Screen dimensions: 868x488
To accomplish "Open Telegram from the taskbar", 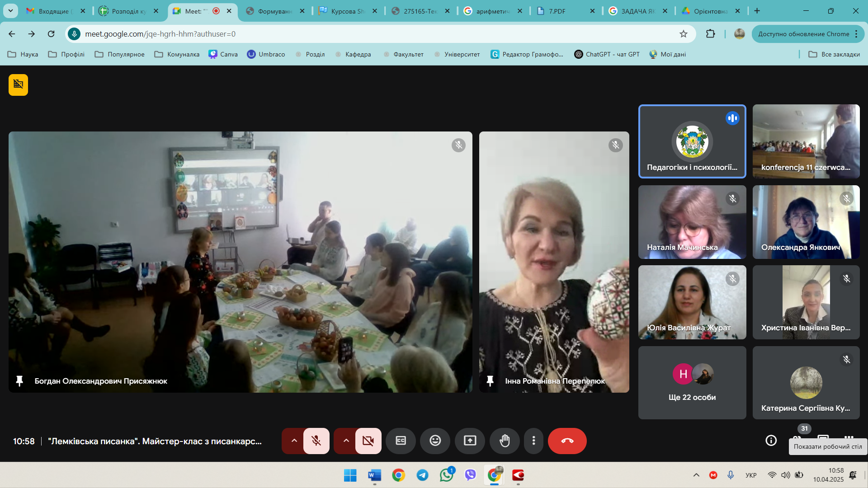I will [x=422, y=475].
